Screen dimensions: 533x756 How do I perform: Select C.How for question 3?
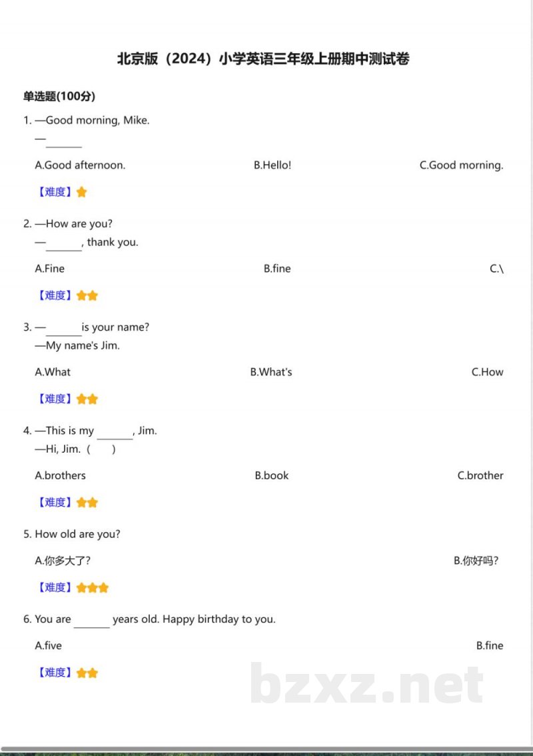[487, 372]
